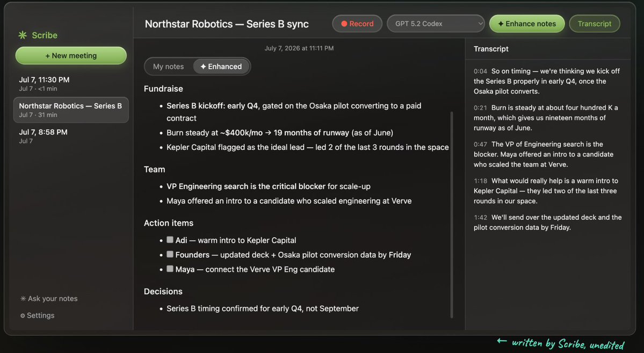Image resolution: width=644 pixels, height=353 pixels.
Task: Open the Jul 7, 8:58 PM meeting
Action: 71,136
